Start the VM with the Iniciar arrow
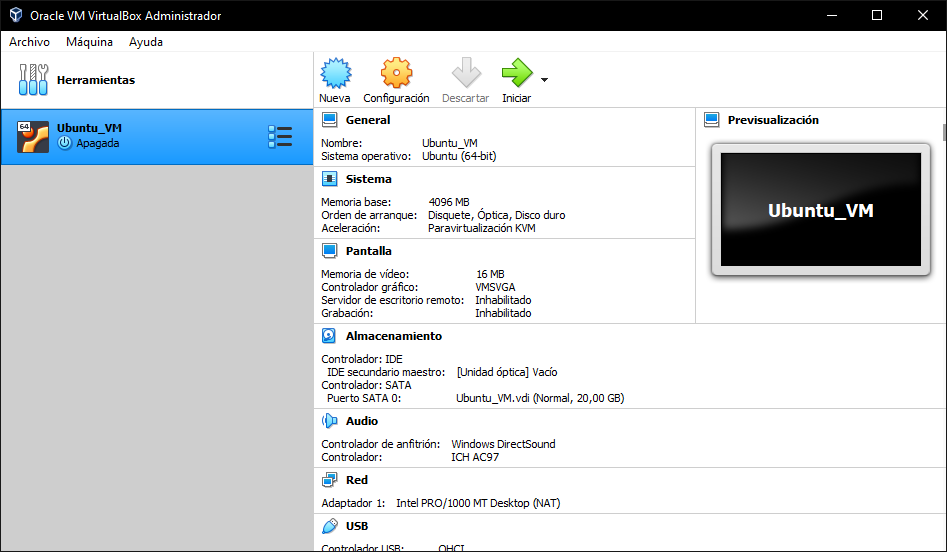This screenshot has height=552, width=947. (x=517, y=73)
